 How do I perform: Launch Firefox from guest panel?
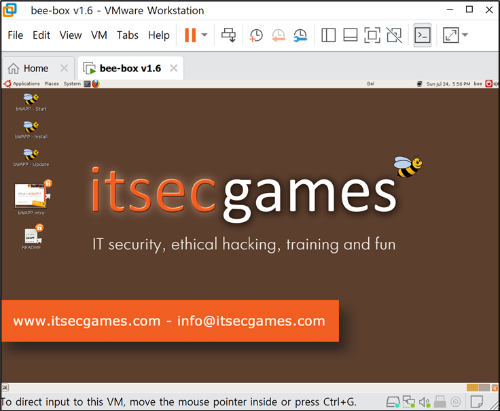pyautogui.click(x=96, y=84)
